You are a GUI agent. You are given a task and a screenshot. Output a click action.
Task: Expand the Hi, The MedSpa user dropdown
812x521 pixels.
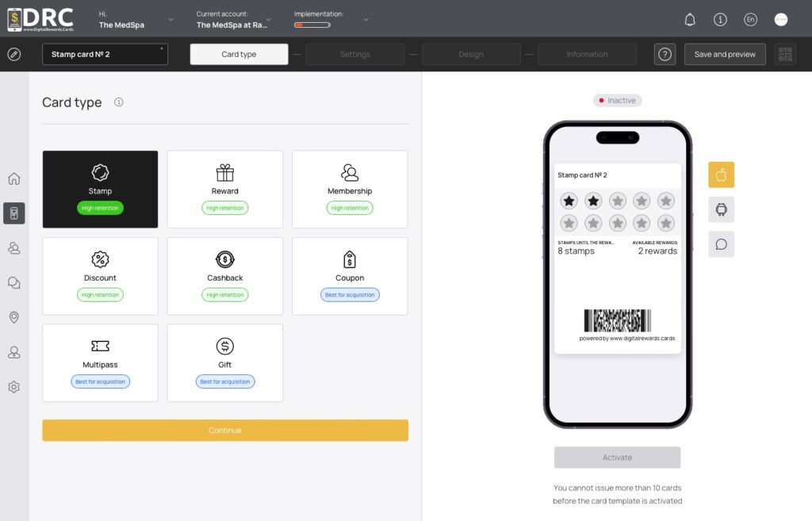(x=170, y=20)
